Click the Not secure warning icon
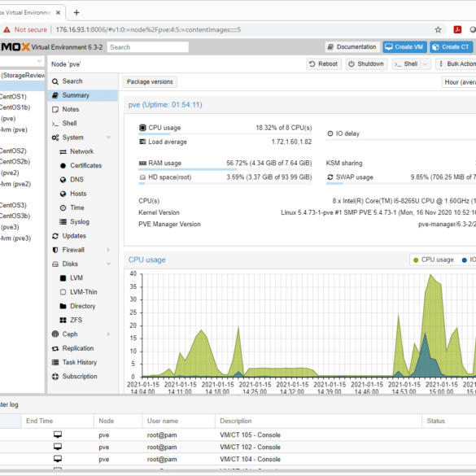 coord(7,30)
